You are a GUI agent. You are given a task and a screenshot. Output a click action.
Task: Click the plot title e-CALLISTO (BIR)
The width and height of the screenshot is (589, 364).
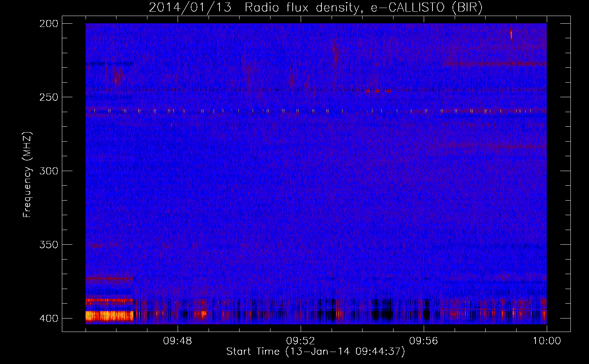coord(426,8)
